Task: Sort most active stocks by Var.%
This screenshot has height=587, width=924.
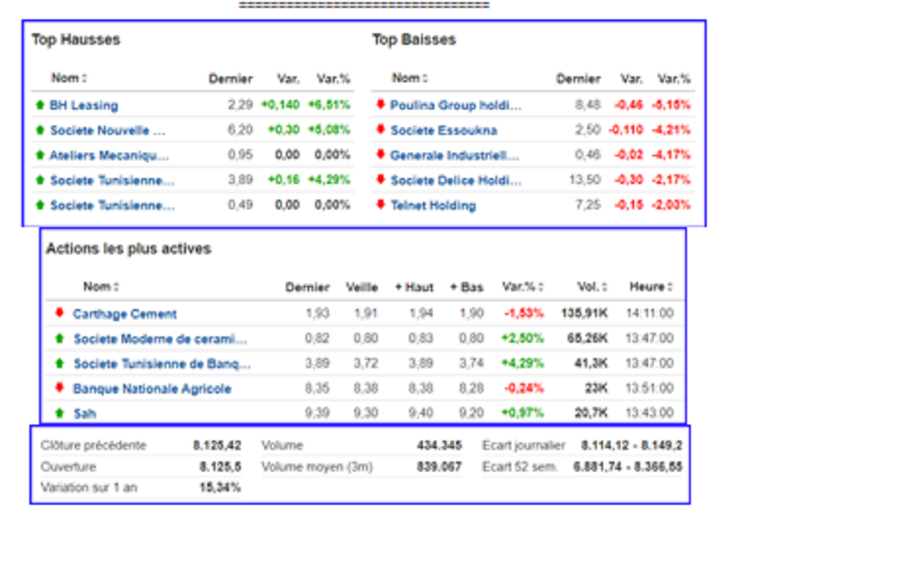Action: point(523,287)
